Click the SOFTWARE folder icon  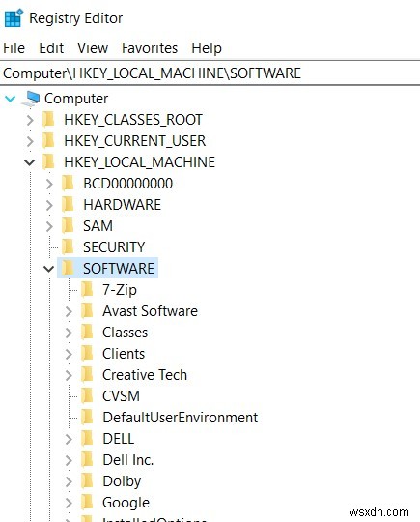point(68,269)
